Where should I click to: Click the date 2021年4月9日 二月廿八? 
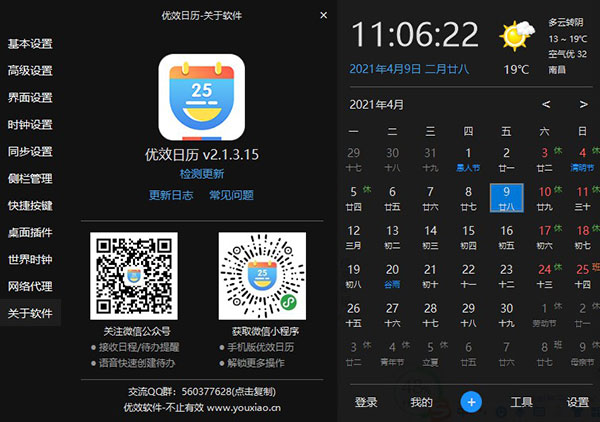[x=409, y=69]
